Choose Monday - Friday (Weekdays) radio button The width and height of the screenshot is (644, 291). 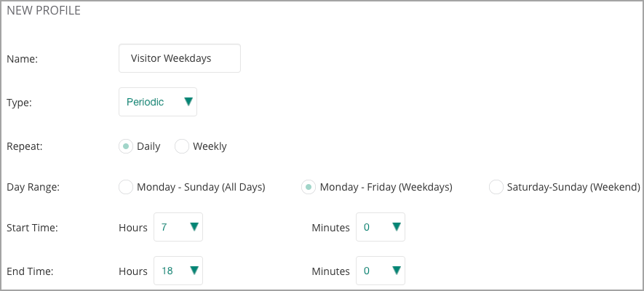point(309,187)
